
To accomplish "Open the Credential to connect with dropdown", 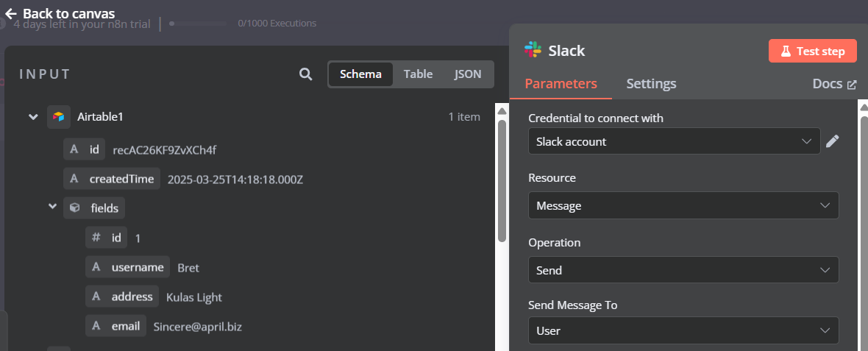I will tap(674, 141).
